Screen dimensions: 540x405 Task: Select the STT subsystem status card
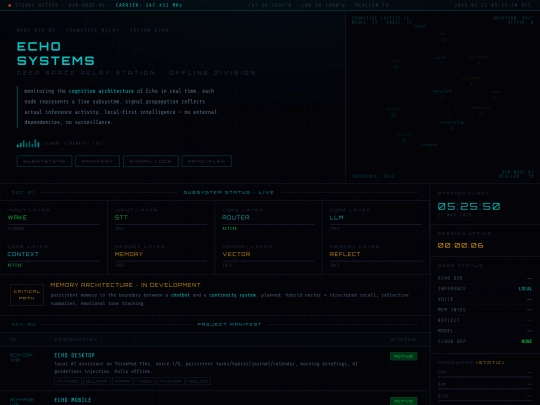[161, 219]
